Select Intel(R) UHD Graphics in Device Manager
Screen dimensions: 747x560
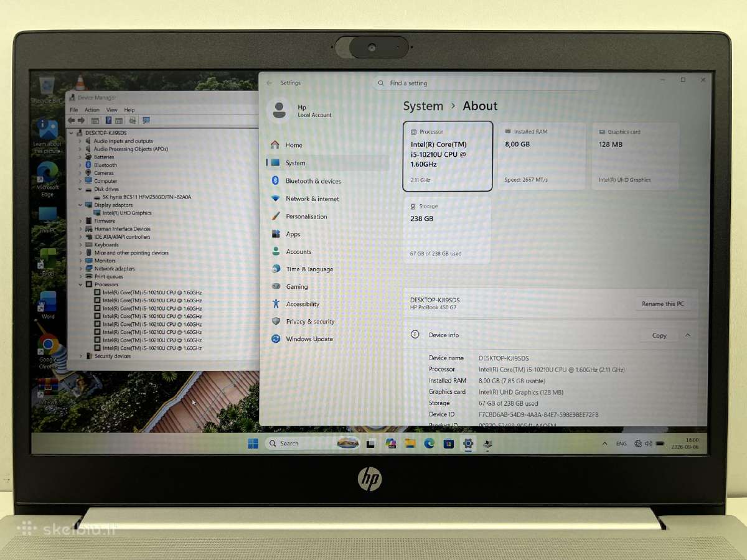(x=123, y=213)
